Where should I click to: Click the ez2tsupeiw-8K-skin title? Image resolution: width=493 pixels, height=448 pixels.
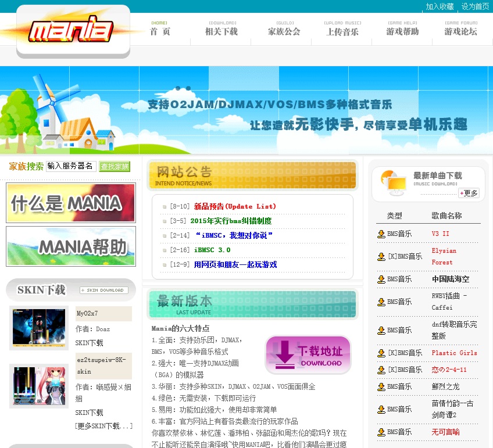101,366
